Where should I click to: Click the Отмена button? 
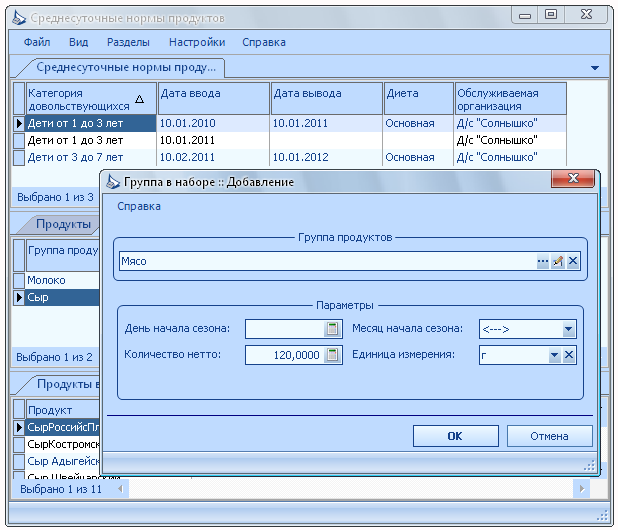[549, 436]
